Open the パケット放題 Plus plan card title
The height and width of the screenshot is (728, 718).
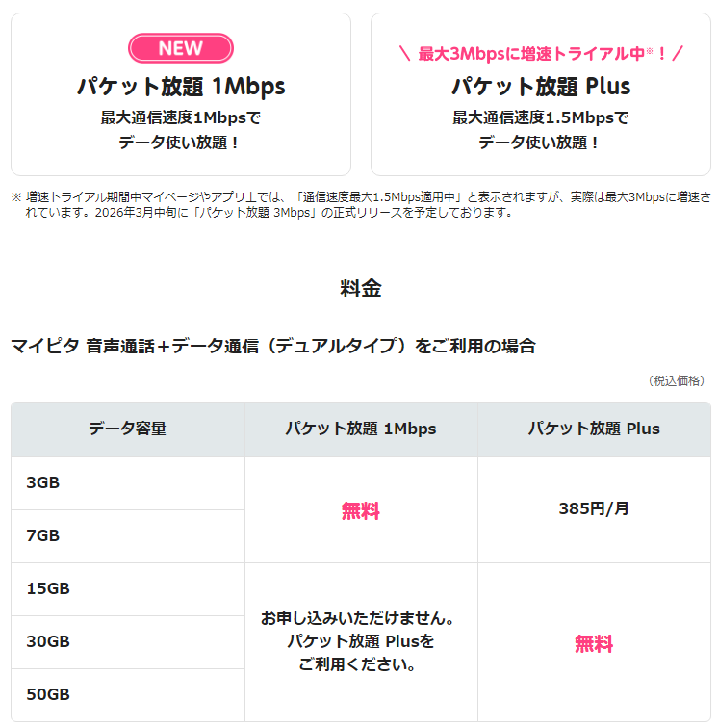click(541, 87)
